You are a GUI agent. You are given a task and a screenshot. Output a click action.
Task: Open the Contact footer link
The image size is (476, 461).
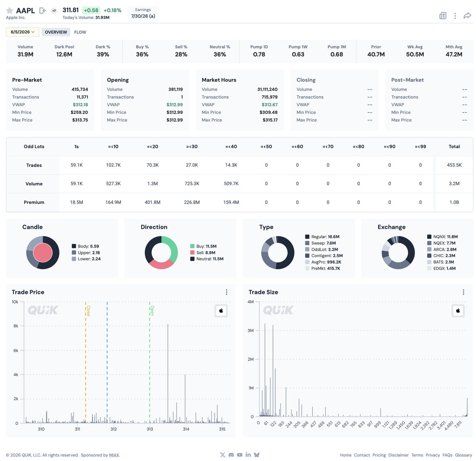362,455
